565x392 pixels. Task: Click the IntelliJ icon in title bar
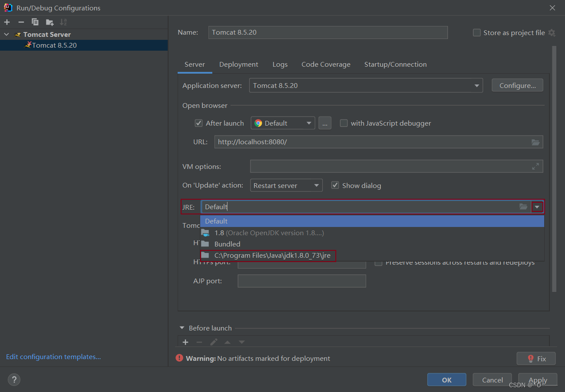coord(8,7)
